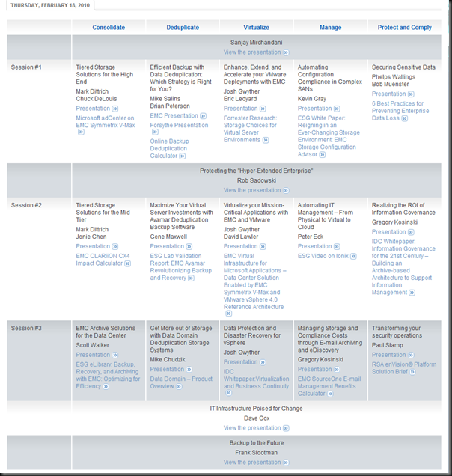Click arrow icon next to EMC Presentation
Screen dimensions: 452x476
pos(203,116)
